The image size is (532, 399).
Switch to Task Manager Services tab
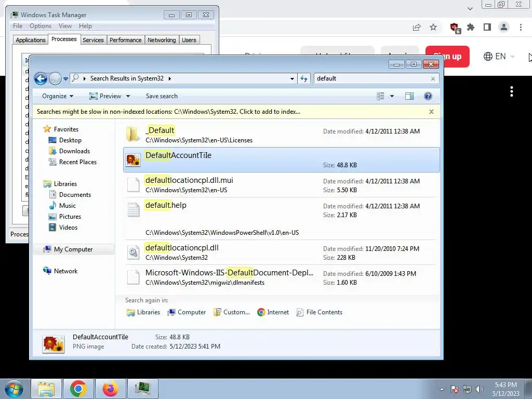point(94,40)
